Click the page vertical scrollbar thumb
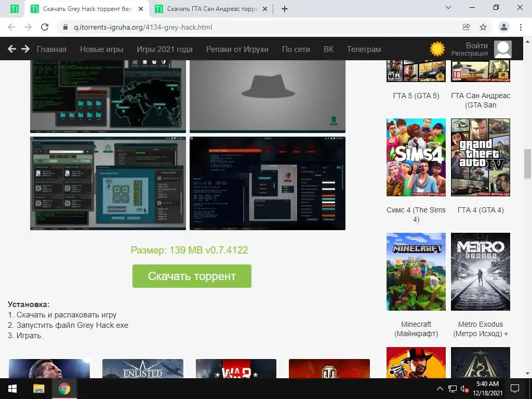532x399 pixels. (528, 164)
